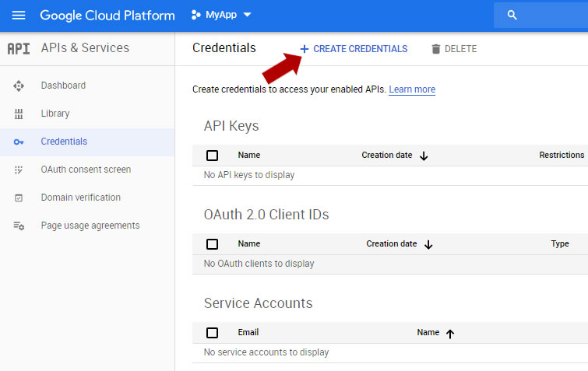588x371 pixels.
Task: Click the Dashboard icon in sidebar
Action: 19,86
